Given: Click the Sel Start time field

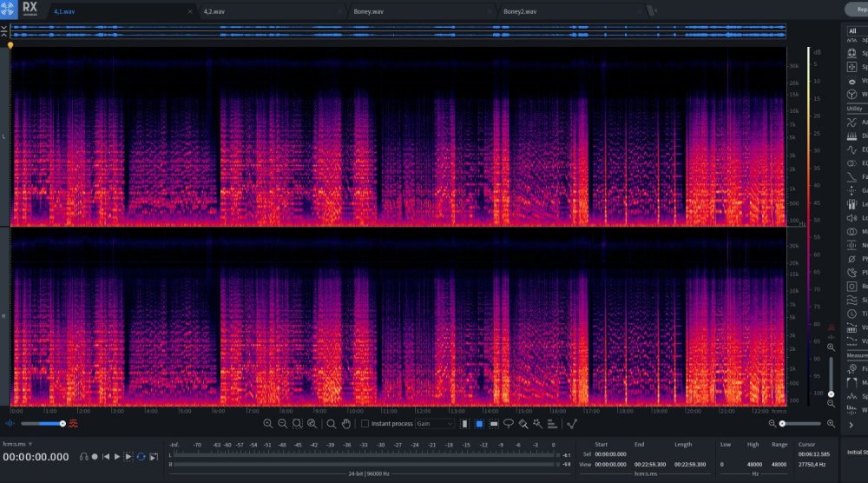Looking at the screenshot, I should [610, 454].
